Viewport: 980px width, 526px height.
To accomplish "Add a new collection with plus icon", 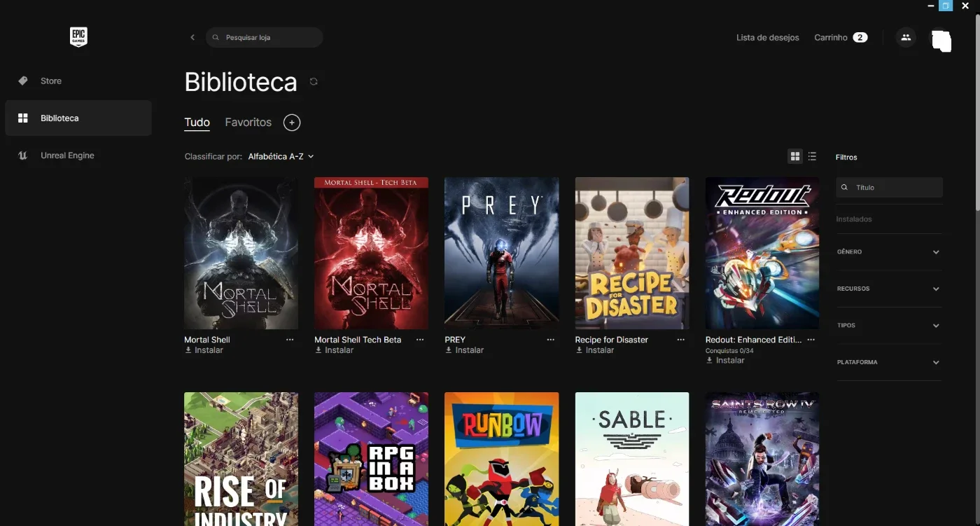I will 292,123.
